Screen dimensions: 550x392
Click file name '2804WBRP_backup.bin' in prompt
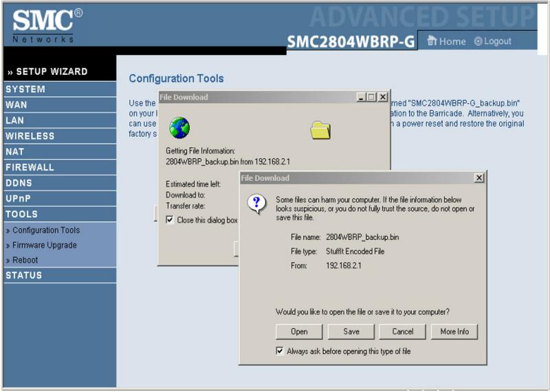coord(362,237)
